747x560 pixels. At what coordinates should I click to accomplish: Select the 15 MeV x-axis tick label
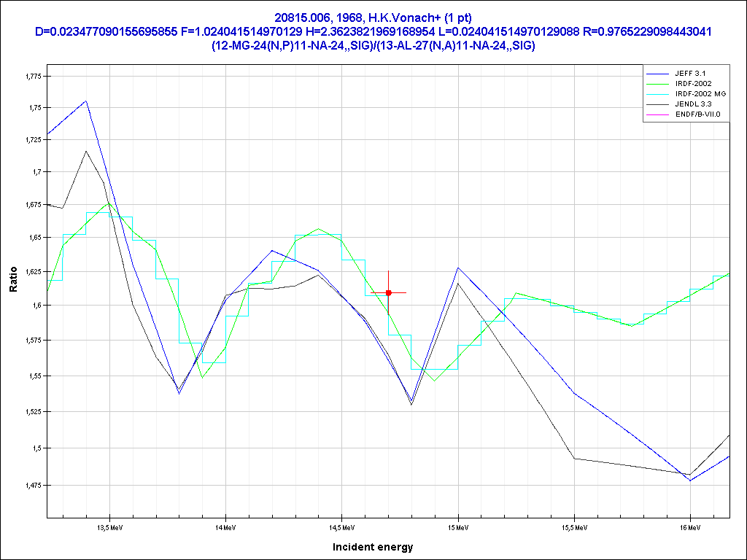[457, 526]
